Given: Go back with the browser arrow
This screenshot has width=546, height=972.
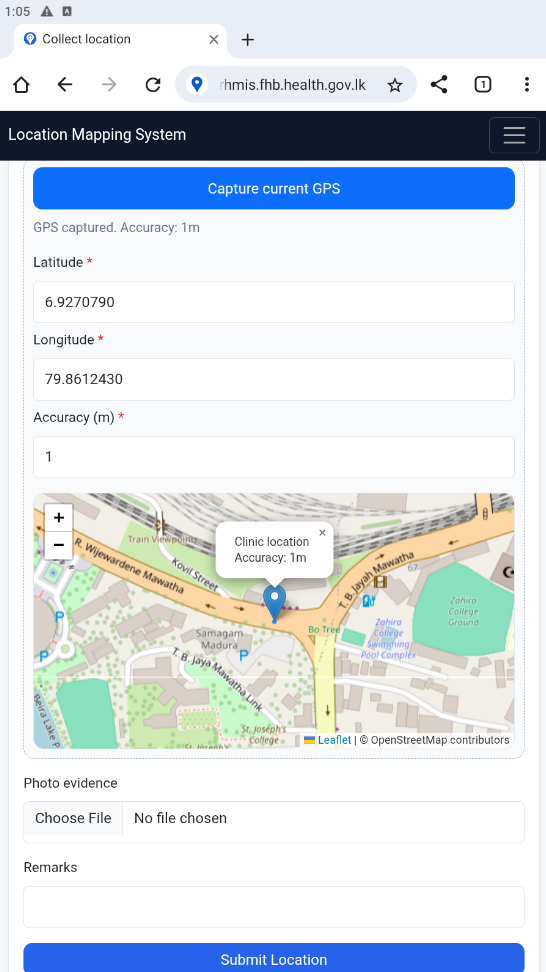Looking at the screenshot, I should point(65,85).
